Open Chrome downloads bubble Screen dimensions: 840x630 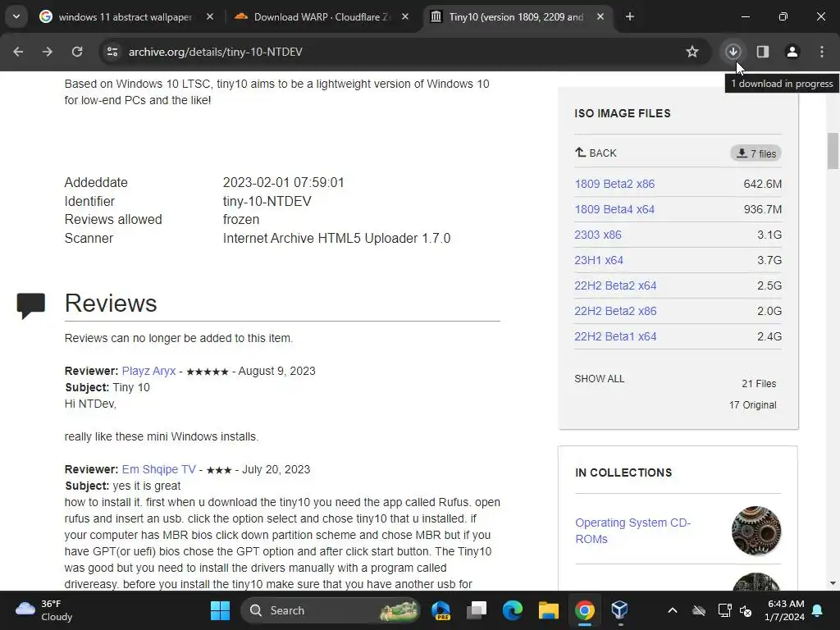coord(733,52)
